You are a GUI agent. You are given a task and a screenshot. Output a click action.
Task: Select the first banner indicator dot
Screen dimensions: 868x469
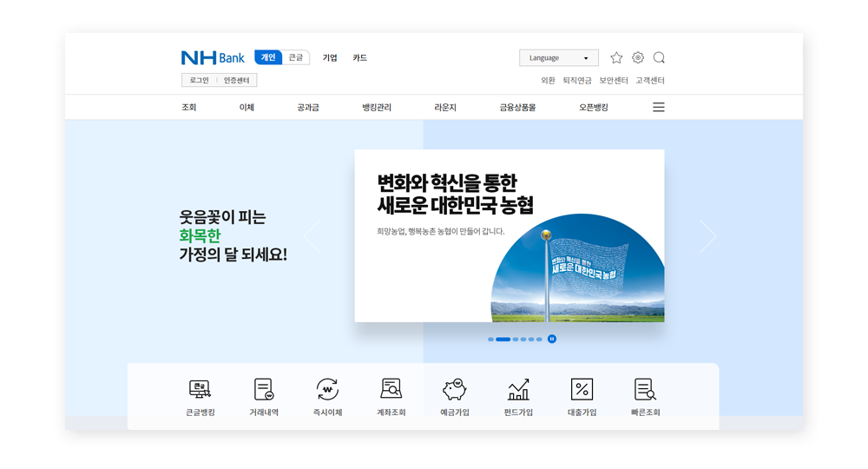pyautogui.click(x=490, y=340)
